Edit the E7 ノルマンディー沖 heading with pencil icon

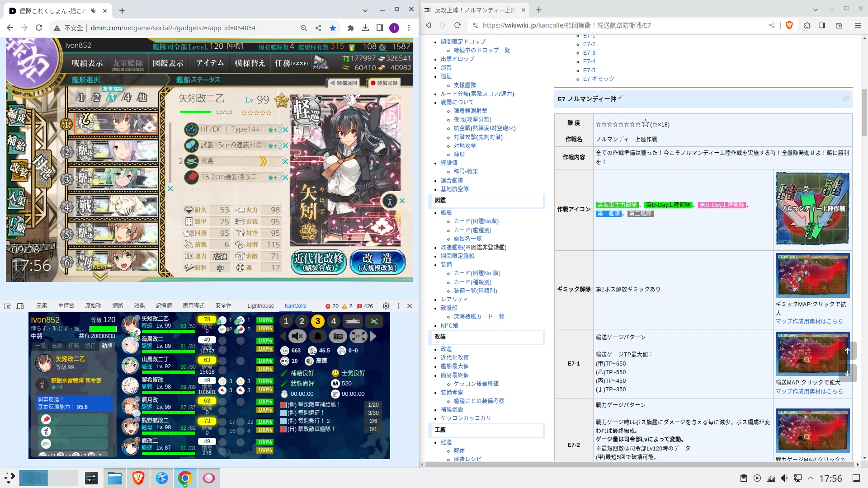click(620, 97)
